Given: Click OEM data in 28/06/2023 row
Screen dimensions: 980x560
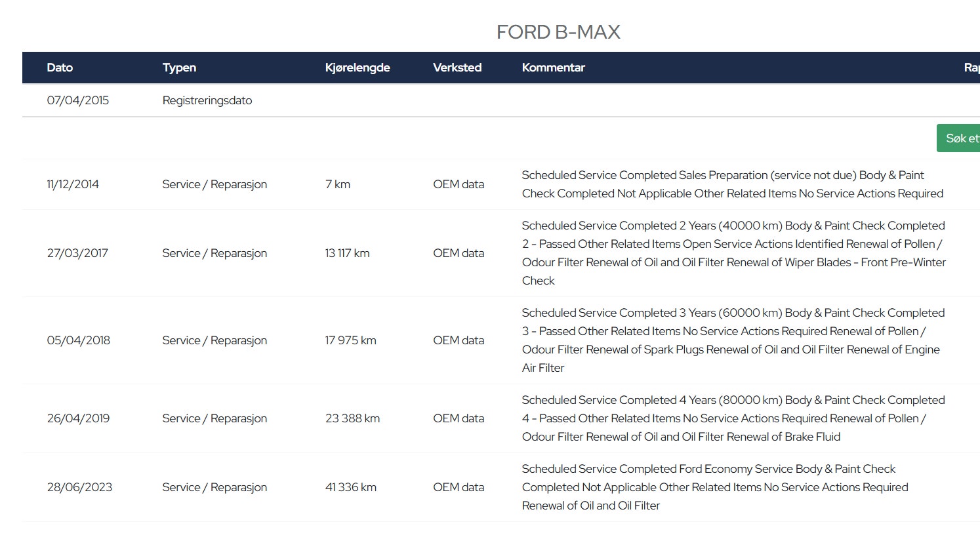Looking at the screenshot, I should click(459, 487).
